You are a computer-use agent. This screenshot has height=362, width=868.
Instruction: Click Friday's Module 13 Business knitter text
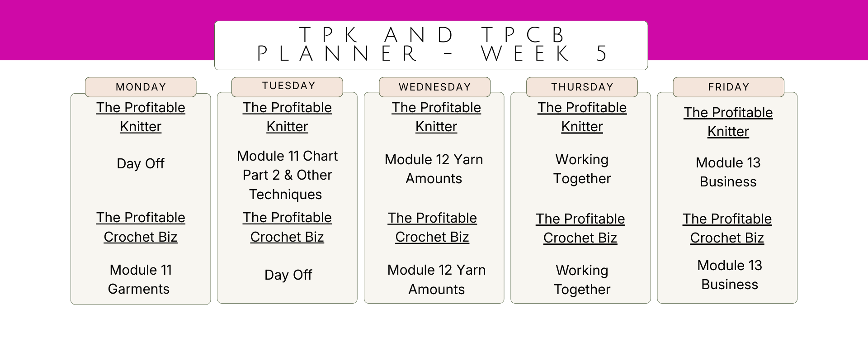click(728, 172)
